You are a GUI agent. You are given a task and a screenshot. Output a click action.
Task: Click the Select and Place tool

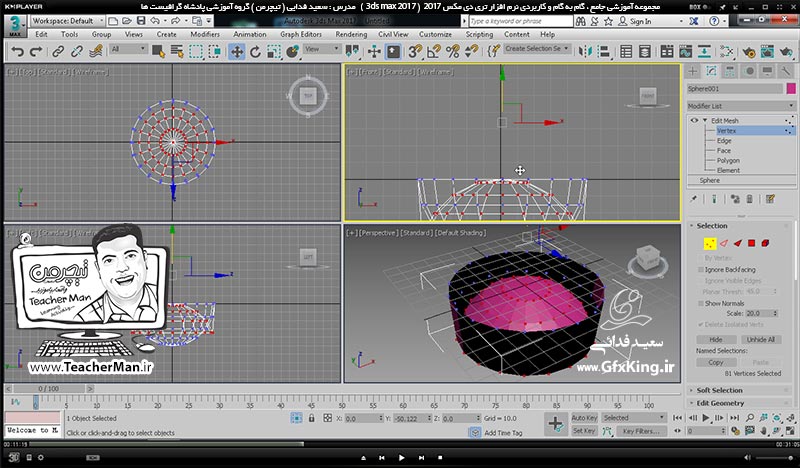tap(293, 52)
